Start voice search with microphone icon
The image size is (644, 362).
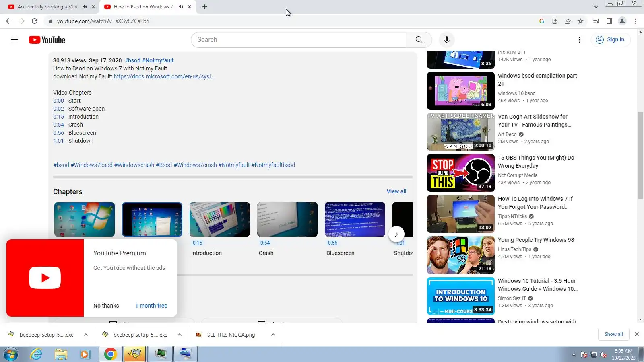(446, 40)
